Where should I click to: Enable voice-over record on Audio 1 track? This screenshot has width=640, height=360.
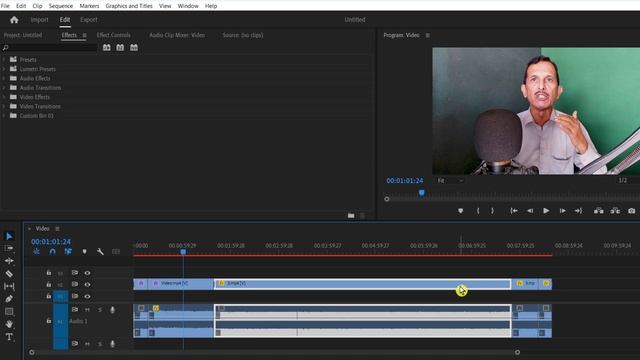112,310
